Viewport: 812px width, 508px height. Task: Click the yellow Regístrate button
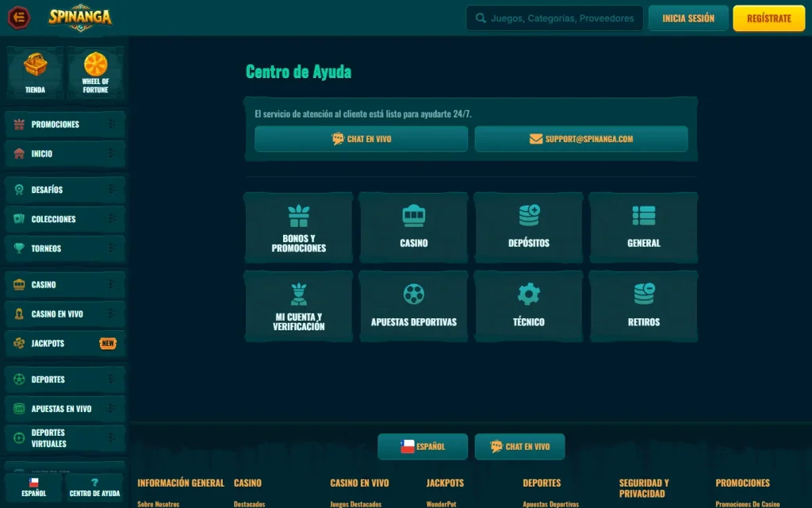[769, 18]
